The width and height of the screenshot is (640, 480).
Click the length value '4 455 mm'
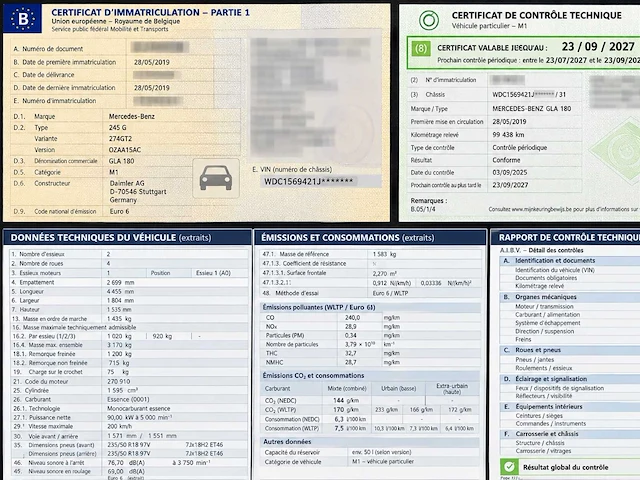pyautogui.click(x=120, y=291)
